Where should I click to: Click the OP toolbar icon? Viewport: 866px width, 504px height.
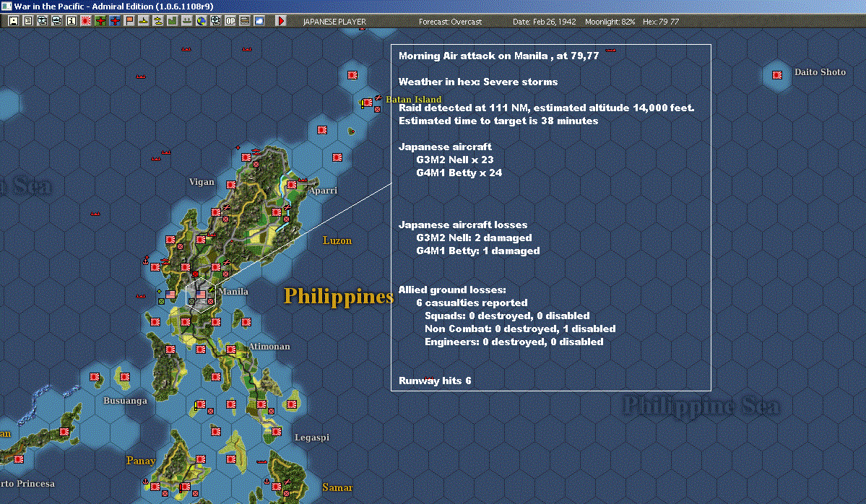click(x=230, y=21)
